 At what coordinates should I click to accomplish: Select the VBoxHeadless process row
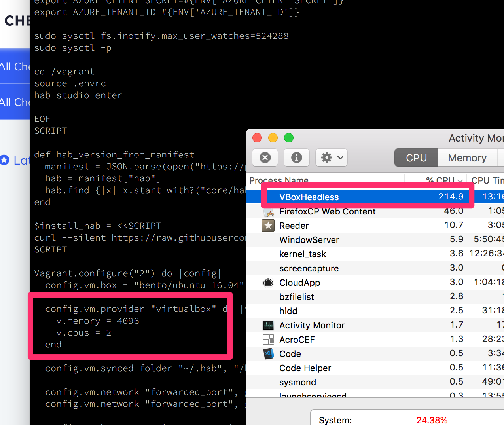(x=375, y=197)
